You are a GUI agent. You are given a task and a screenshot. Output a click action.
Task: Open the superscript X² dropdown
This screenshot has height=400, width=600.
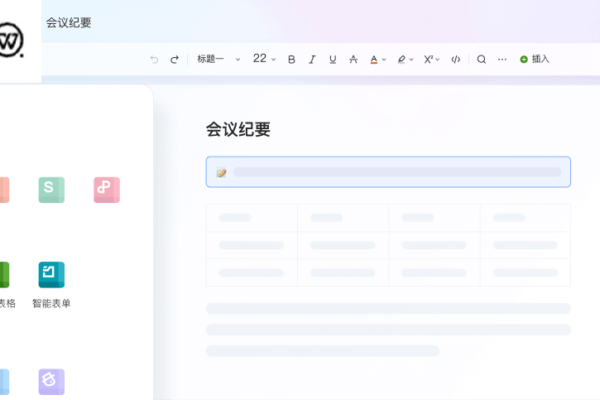click(430, 59)
